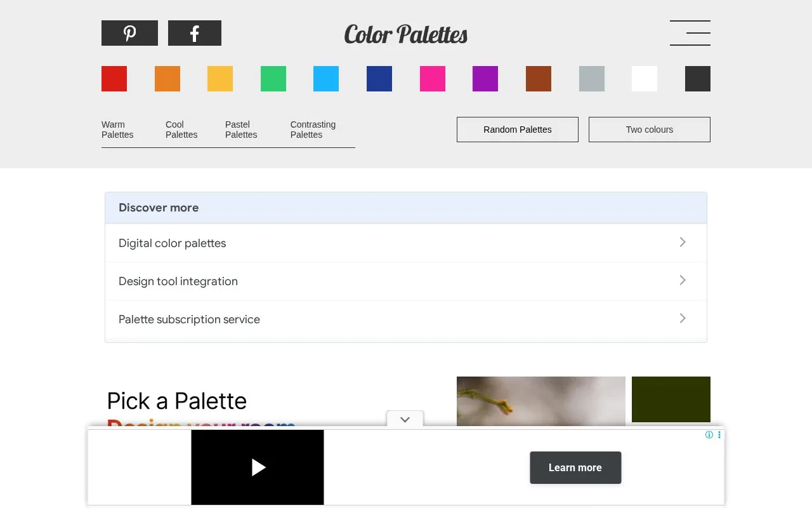The image size is (812, 508).
Task: Select the brown color swatch
Action: point(539,79)
